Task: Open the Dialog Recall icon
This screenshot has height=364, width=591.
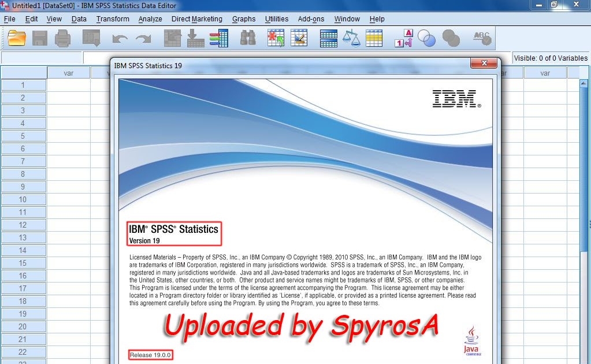Action: coord(90,38)
